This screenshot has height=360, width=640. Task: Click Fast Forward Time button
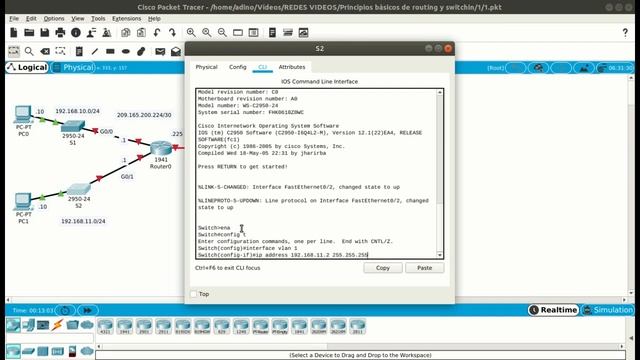[88, 311]
